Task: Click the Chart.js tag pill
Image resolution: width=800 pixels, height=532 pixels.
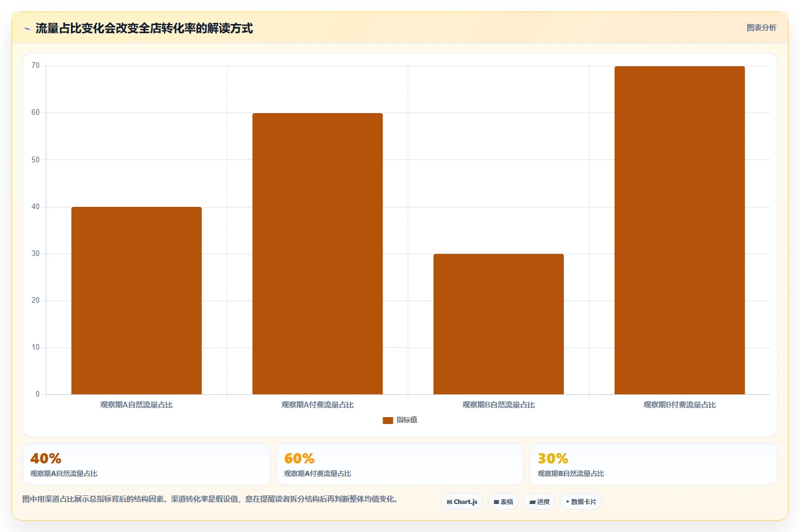Action: (462, 502)
